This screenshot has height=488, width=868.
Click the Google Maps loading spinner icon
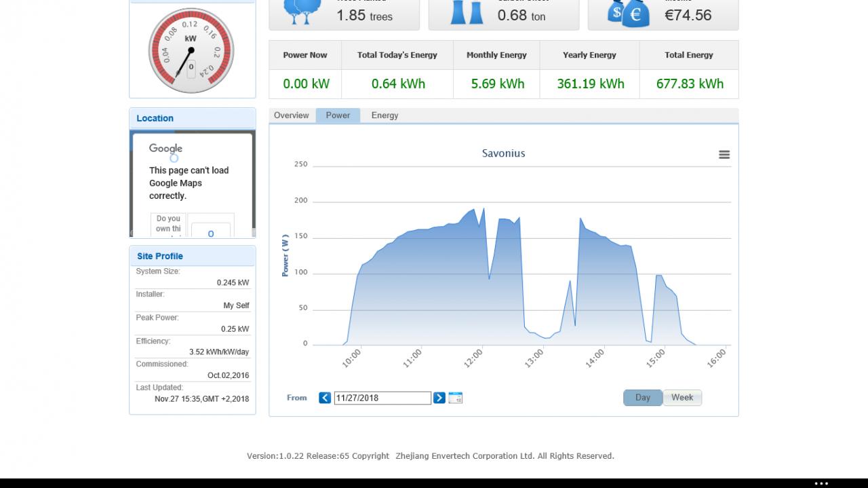pos(174,158)
